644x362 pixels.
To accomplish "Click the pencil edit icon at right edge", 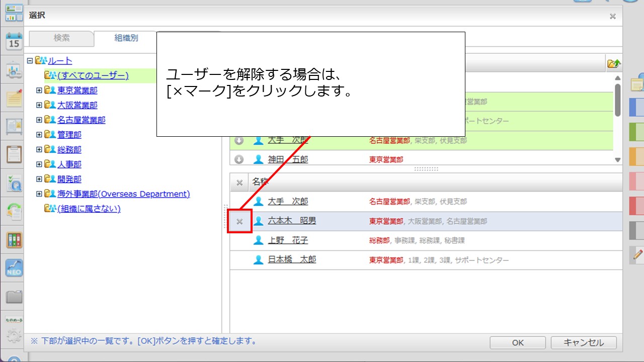I will tap(637, 255).
